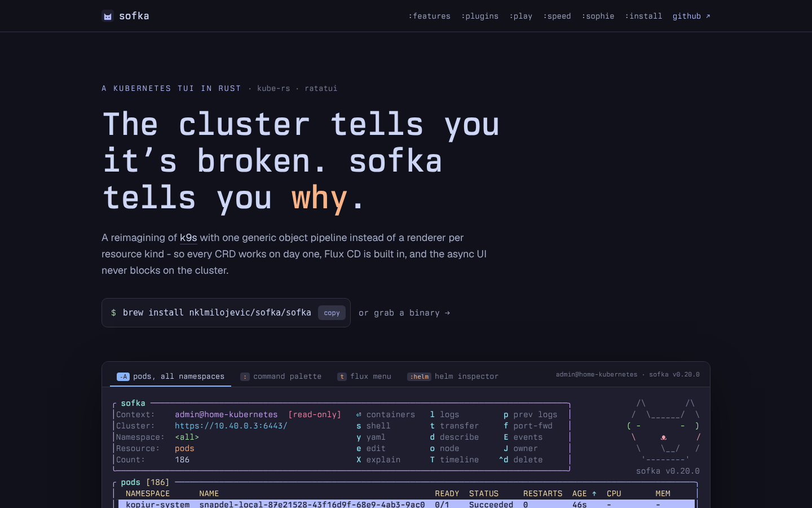Click the sofka cat logo icon

(x=108, y=16)
